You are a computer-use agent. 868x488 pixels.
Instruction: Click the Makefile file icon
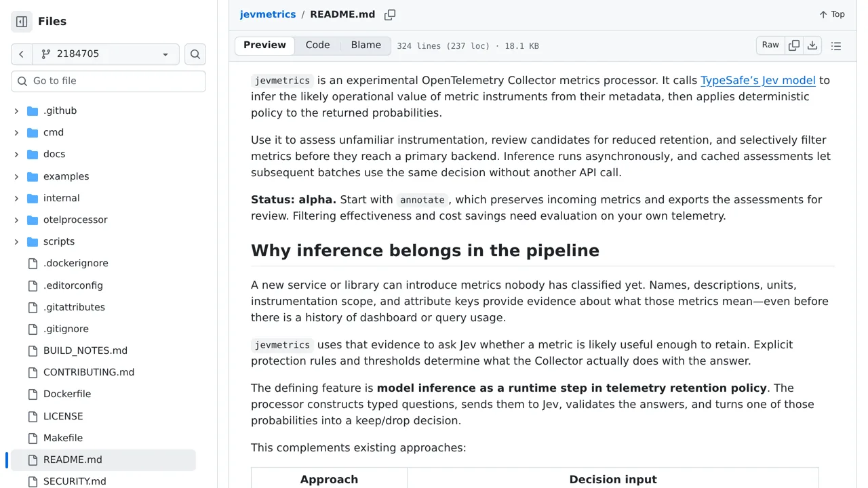(x=33, y=438)
